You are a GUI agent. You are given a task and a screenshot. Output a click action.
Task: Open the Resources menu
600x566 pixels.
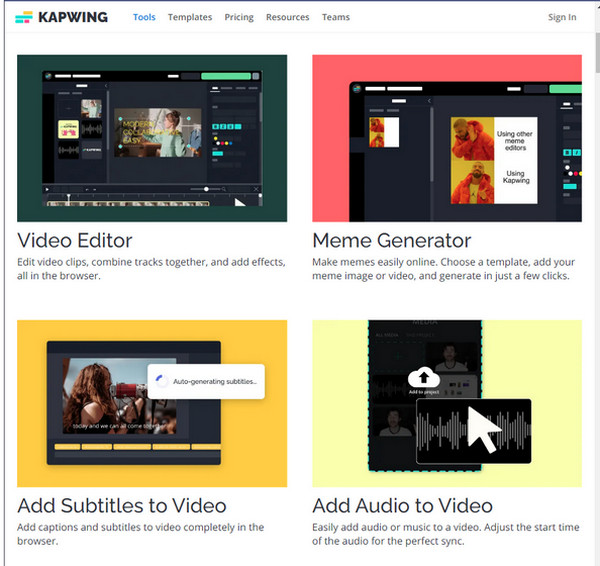tap(287, 17)
